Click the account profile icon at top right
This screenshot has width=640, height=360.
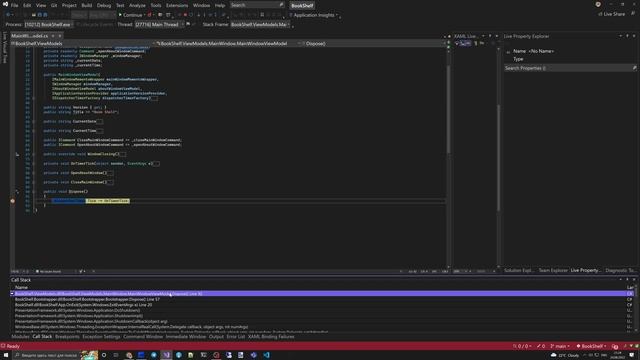[598, 4]
